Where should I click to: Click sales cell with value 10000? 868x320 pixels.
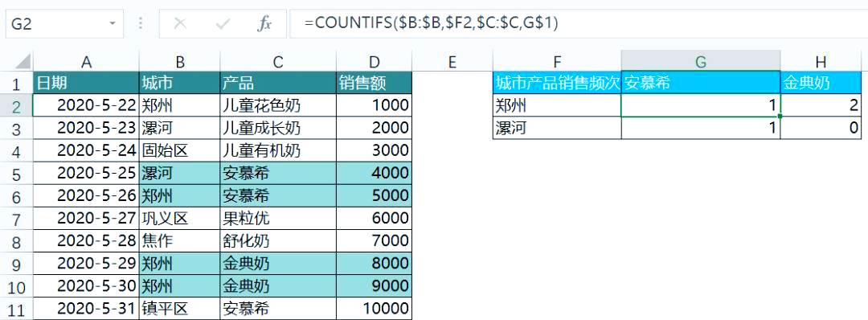point(375,309)
